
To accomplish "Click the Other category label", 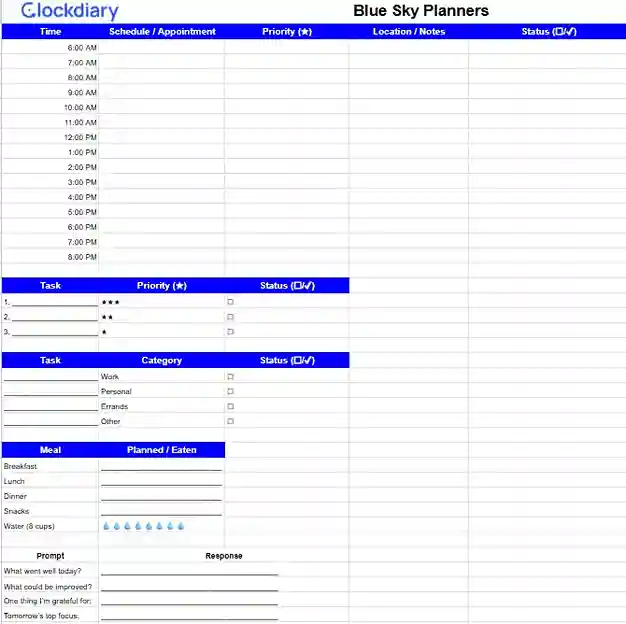I will (111, 421).
